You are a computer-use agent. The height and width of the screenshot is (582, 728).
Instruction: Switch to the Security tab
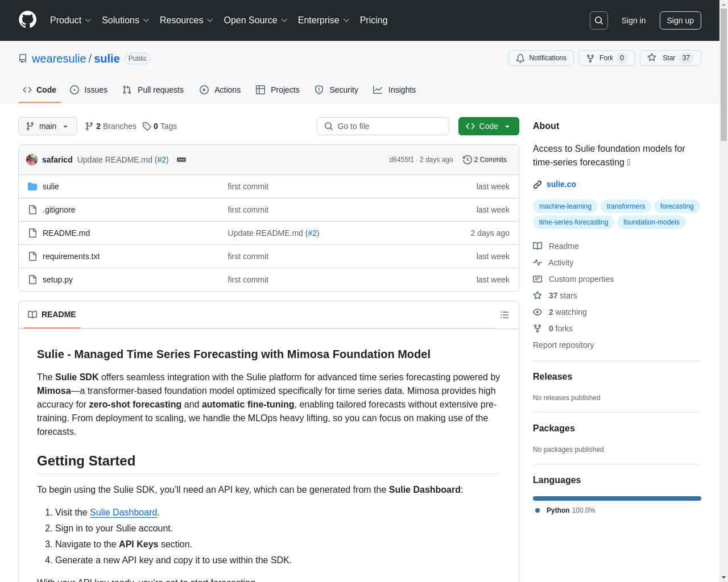coord(337,90)
